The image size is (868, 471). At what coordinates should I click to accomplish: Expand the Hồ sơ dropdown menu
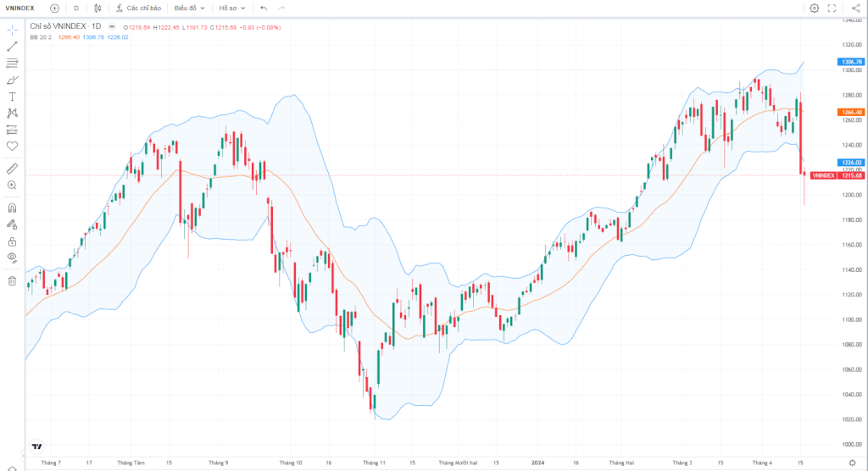point(232,8)
